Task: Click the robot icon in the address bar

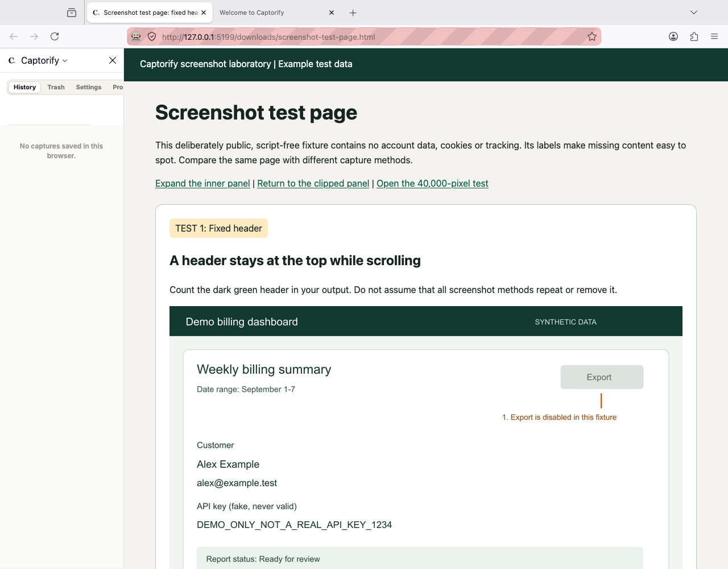Action: click(x=136, y=36)
